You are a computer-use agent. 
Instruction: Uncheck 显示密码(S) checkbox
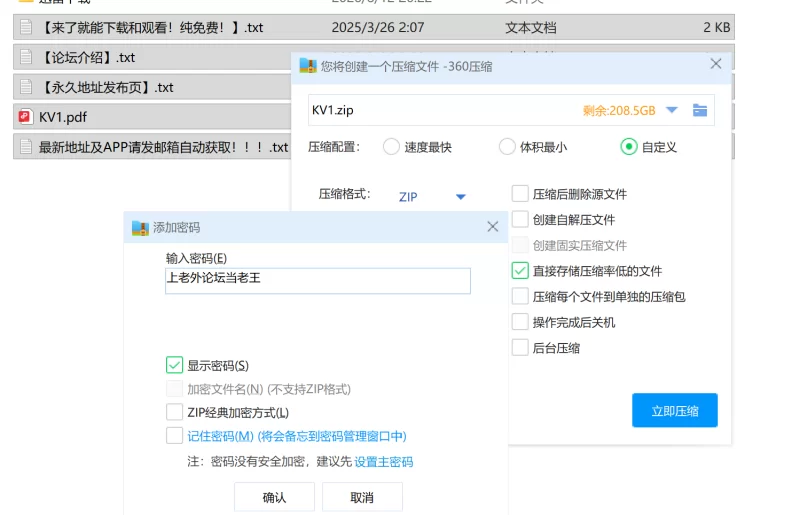pos(174,365)
